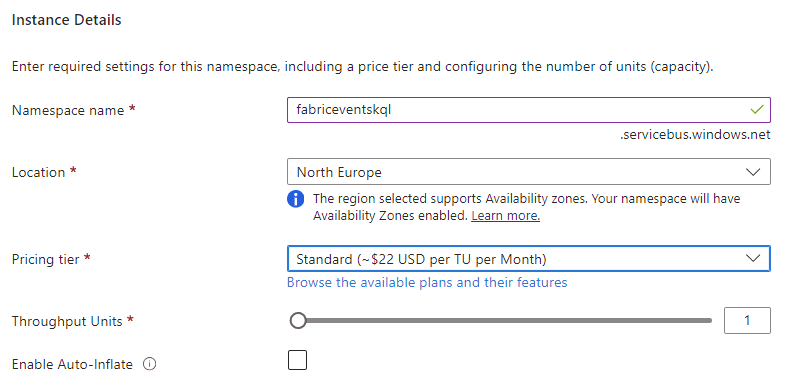This screenshot has height=388, width=785.
Task: Enable the Auto-Inflate checkbox
Action: tap(297, 360)
